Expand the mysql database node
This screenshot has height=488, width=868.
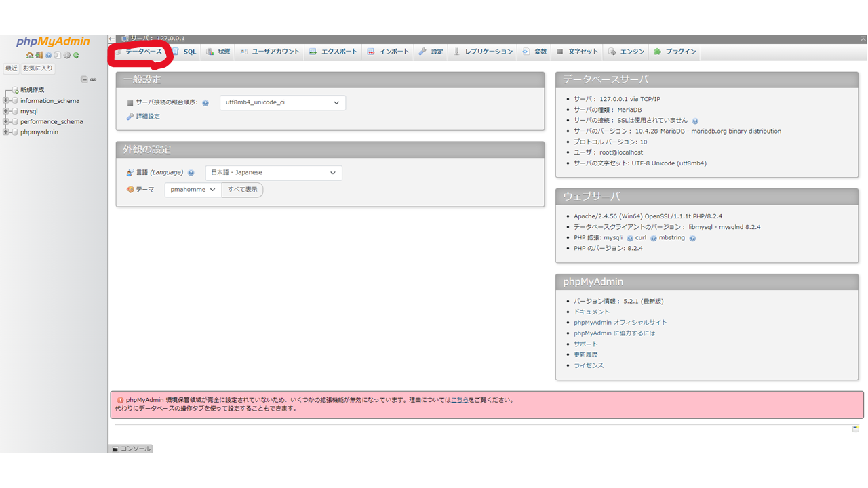(5, 111)
